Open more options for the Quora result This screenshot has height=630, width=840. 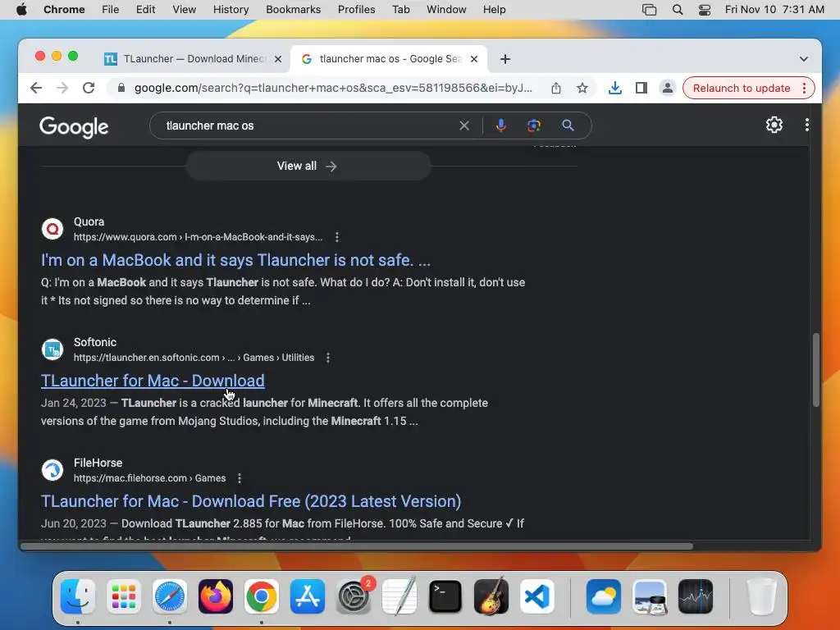pyautogui.click(x=336, y=237)
